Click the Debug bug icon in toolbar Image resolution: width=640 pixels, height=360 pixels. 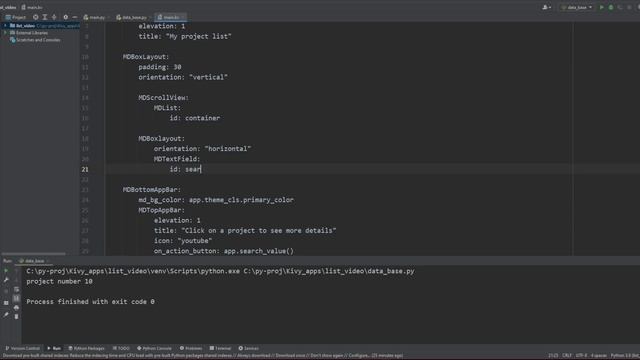(x=611, y=7)
